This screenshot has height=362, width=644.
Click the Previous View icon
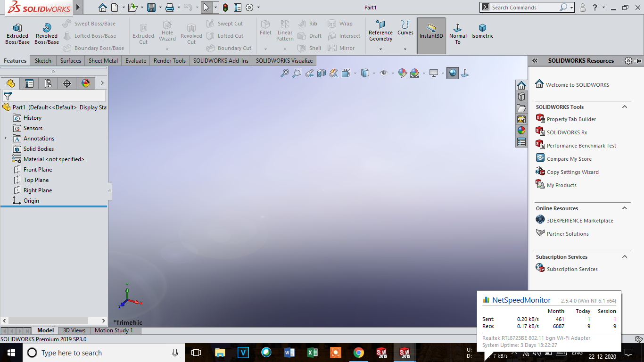coord(309,73)
